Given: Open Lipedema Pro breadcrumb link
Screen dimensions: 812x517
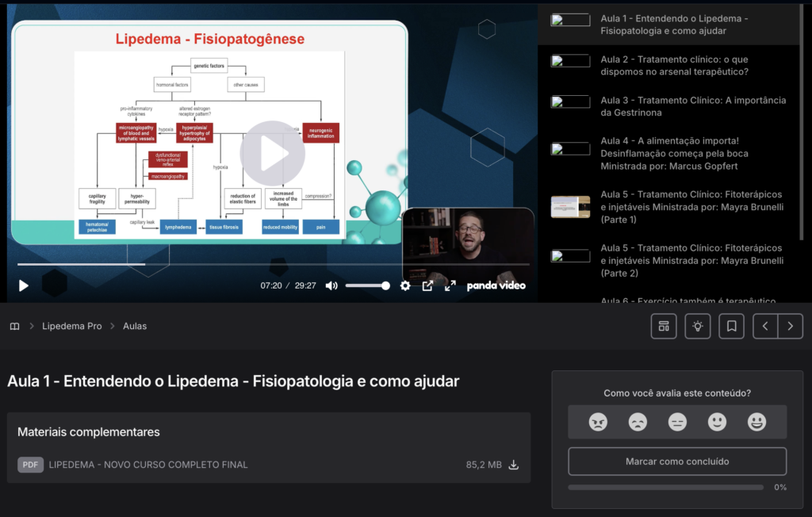Looking at the screenshot, I should 72,327.
